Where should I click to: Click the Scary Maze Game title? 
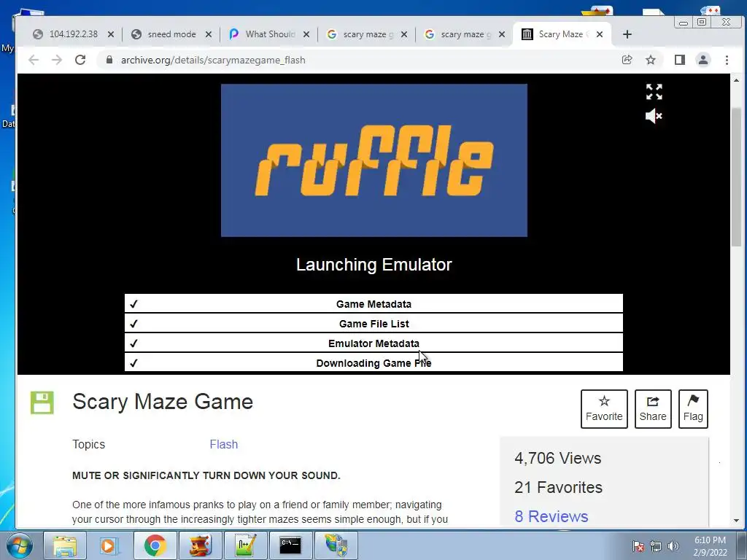pos(163,402)
